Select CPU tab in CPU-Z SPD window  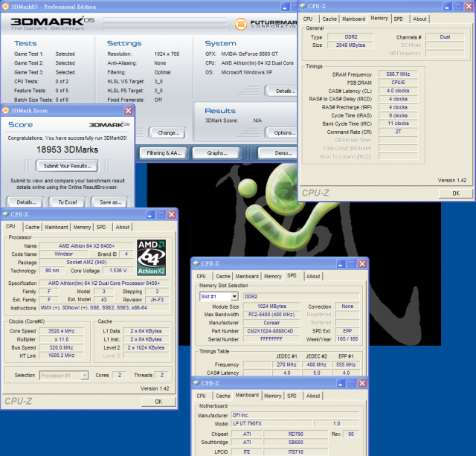(x=201, y=276)
